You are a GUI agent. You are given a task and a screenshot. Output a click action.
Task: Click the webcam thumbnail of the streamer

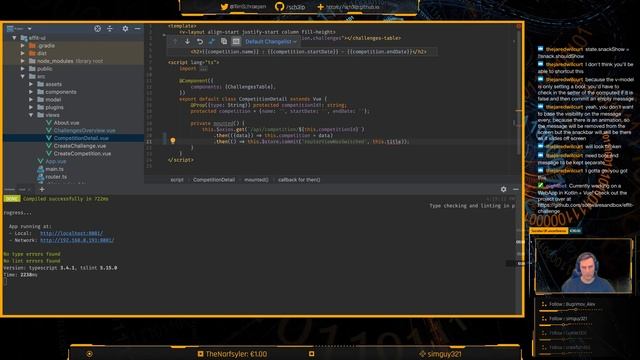point(584,266)
